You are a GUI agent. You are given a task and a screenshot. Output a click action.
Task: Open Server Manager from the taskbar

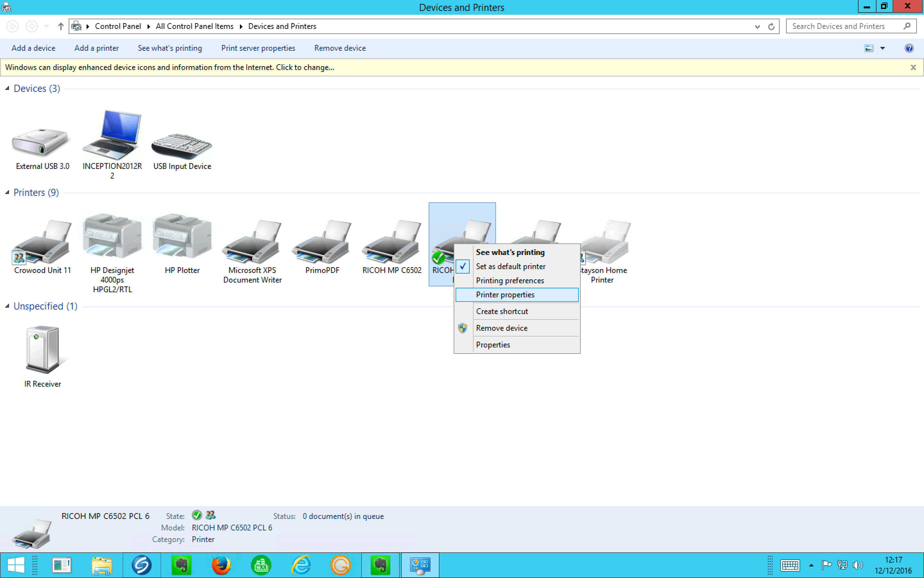point(62,565)
